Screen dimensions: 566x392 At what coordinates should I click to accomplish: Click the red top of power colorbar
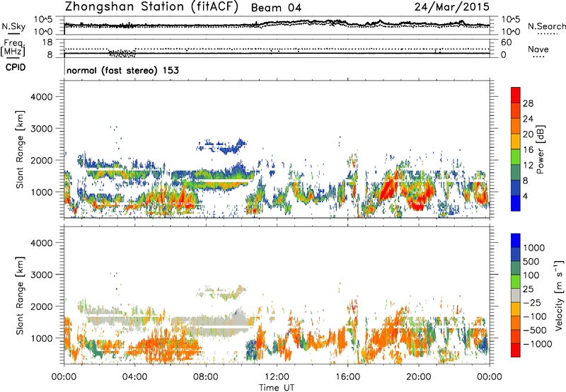click(516, 95)
